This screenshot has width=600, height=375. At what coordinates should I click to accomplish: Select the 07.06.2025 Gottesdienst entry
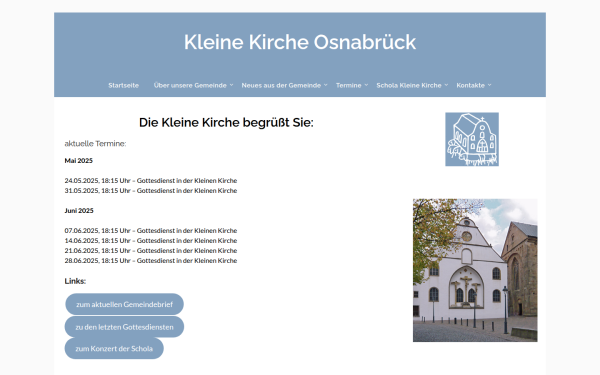tap(151, 231)
